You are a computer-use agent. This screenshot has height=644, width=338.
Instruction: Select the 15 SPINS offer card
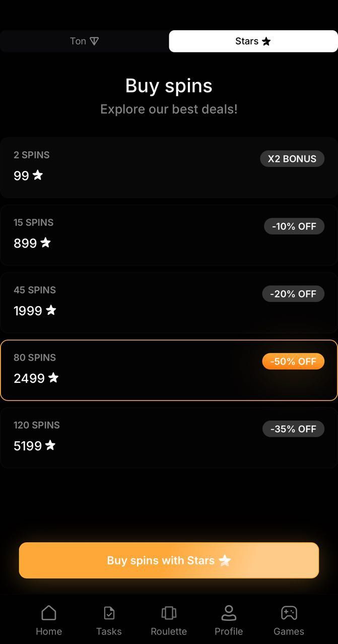pyautogui.click(x=169, y=234)
